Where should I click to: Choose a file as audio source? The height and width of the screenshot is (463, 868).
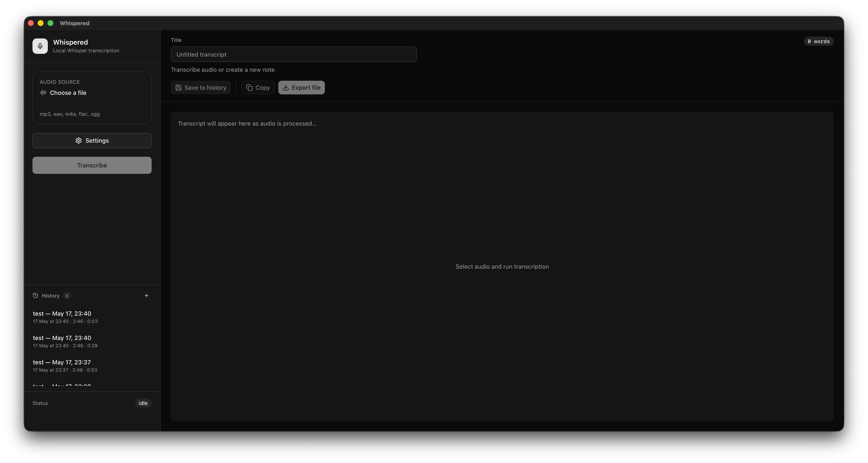click(x=92, y=98)
